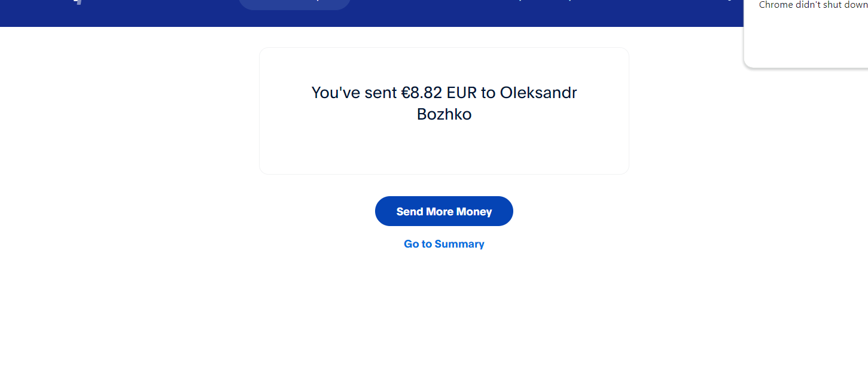Click the words "You've sent" in confirmation
Viewport: 868px width, 369px height.
coord(354,93)
